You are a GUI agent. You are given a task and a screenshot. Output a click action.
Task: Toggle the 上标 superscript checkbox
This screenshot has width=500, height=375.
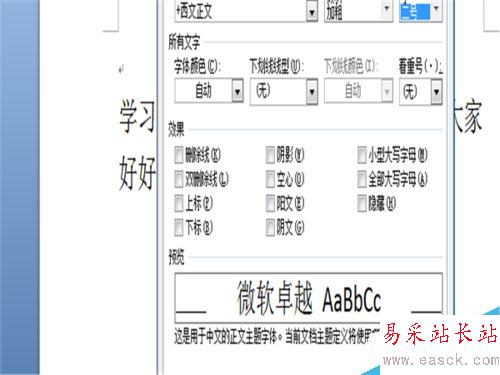click(179, 203)
